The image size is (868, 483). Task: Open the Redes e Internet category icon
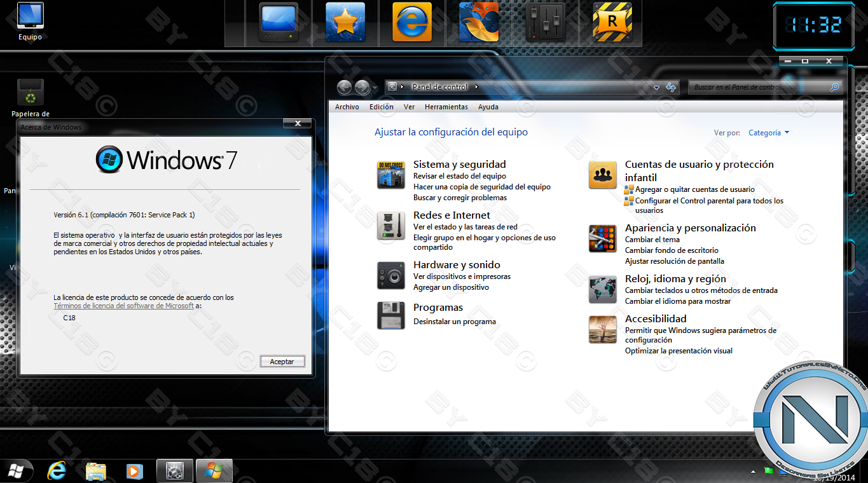391,226
